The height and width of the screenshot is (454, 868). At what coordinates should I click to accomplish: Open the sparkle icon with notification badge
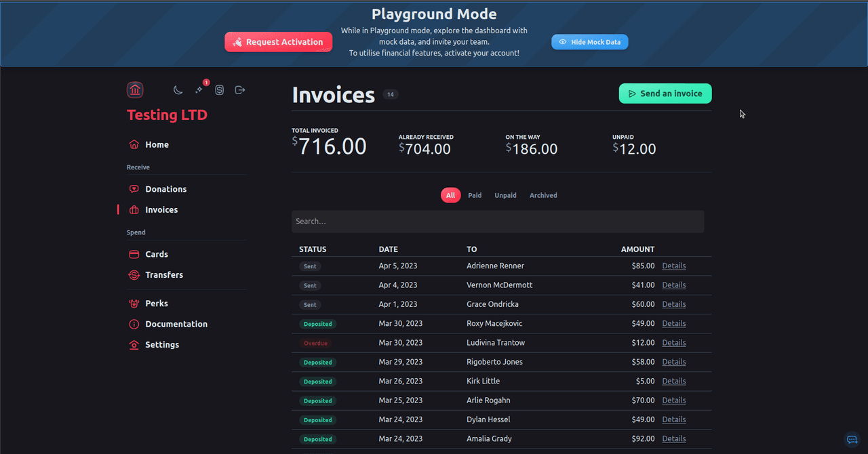[199, 90]
